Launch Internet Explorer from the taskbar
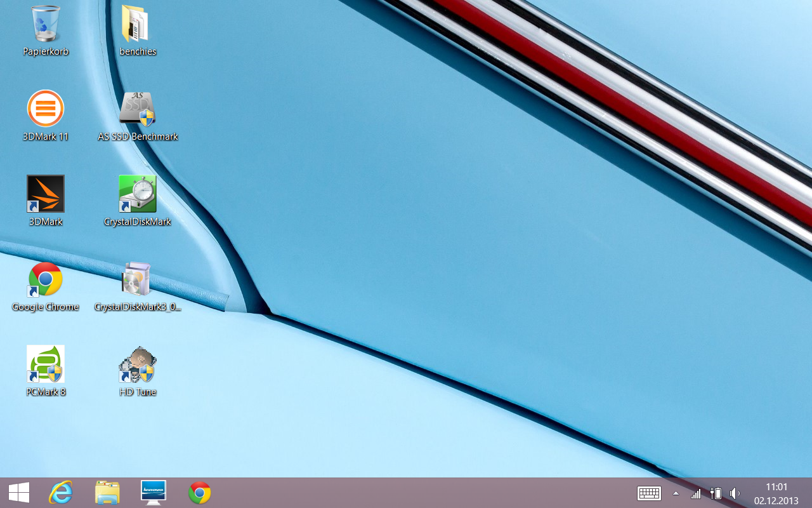The image size is (812, 508). pyautogui.click(x=61, y=493)
